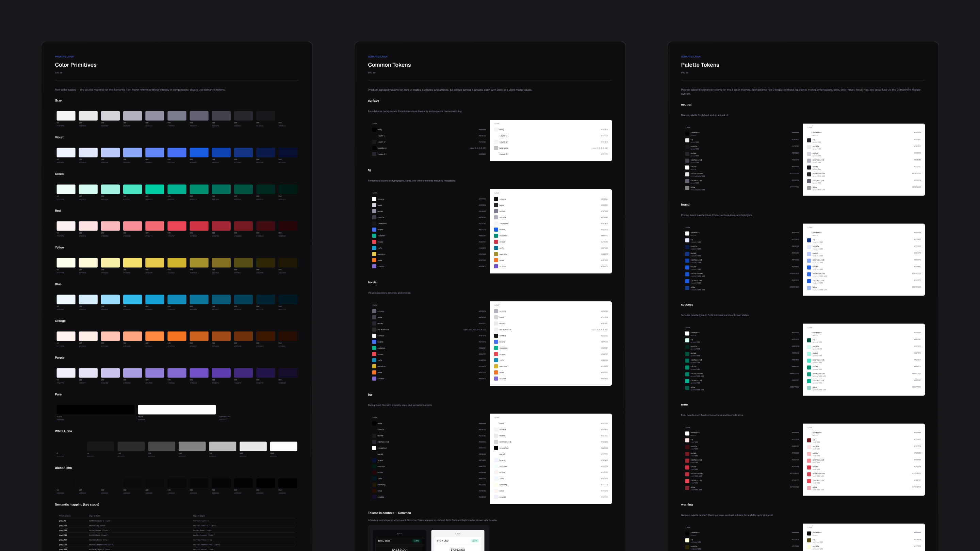Select the warning palette heading
Viewport: 980px width, 551px height.
687,505
